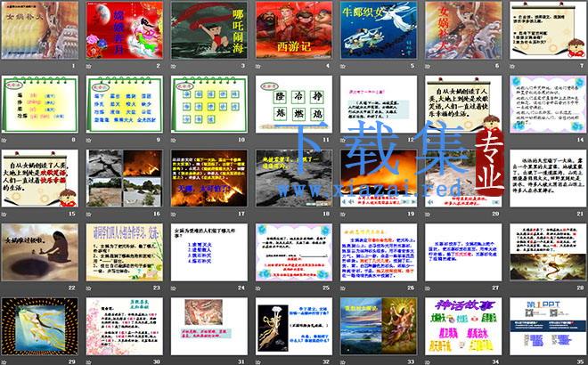This screenshot has width=588, height=365.
Task: Select slide 3 thumbnail 哪吒闹海
Action: point(209,30)
